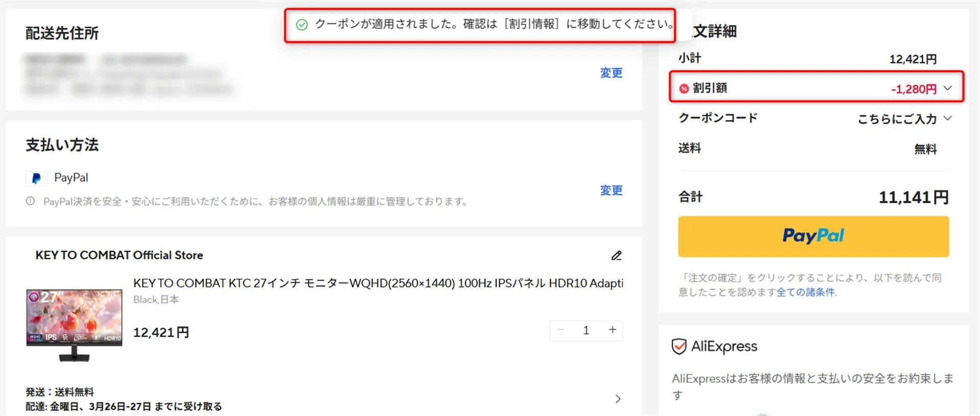Increase quantity with the plus button
The height and width of the screenshot is (416, 980).
612,330
